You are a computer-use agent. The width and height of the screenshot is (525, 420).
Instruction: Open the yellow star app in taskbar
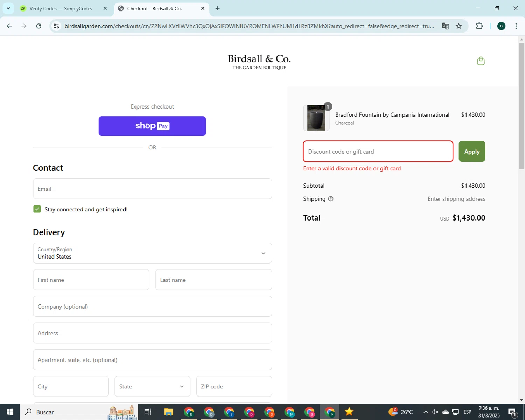349,412
